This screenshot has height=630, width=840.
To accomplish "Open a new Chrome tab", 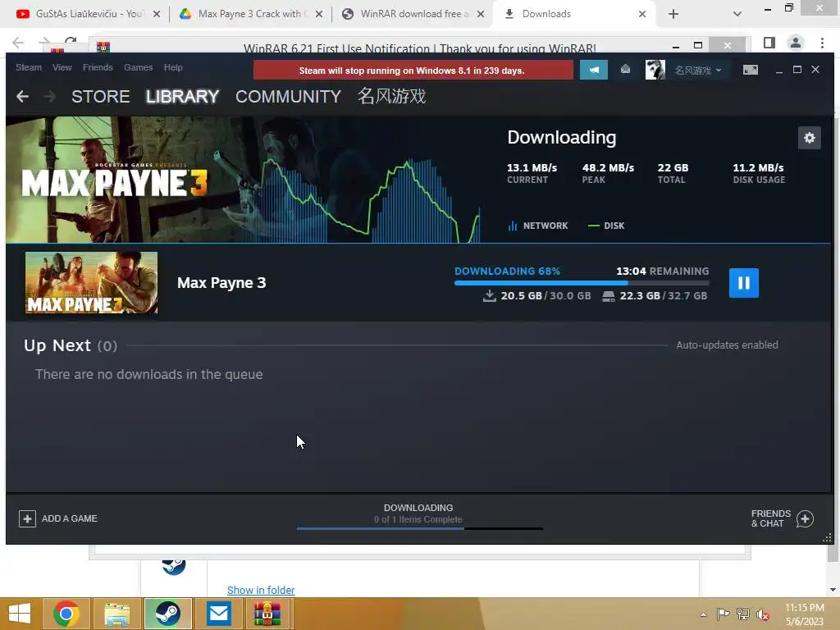I will 673,14.
